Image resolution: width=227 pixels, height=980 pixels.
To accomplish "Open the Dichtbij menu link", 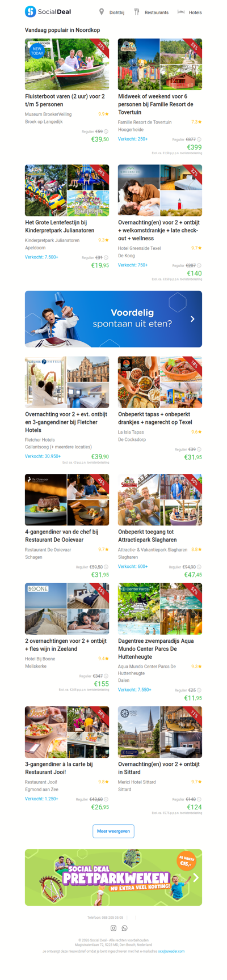I will pyautogui.click(x=117, y=12).
